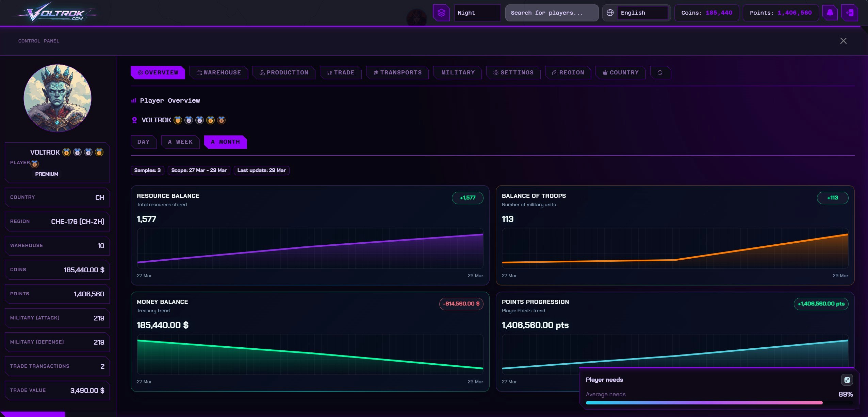Open the Warehouse tab
The width and height of the screenshot is (868, 417).
click(x=218, y=73)
